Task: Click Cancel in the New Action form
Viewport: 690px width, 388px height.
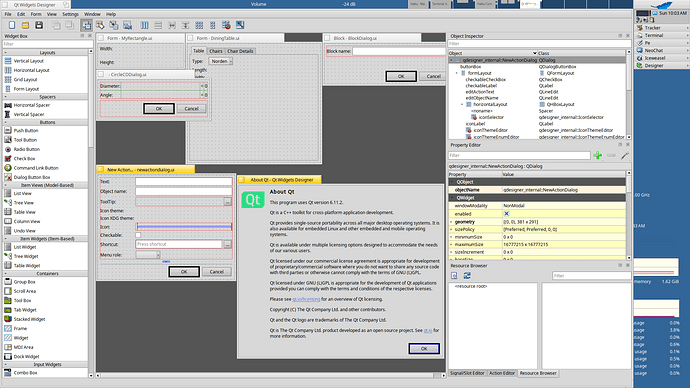Action: (x=217, y=272)
